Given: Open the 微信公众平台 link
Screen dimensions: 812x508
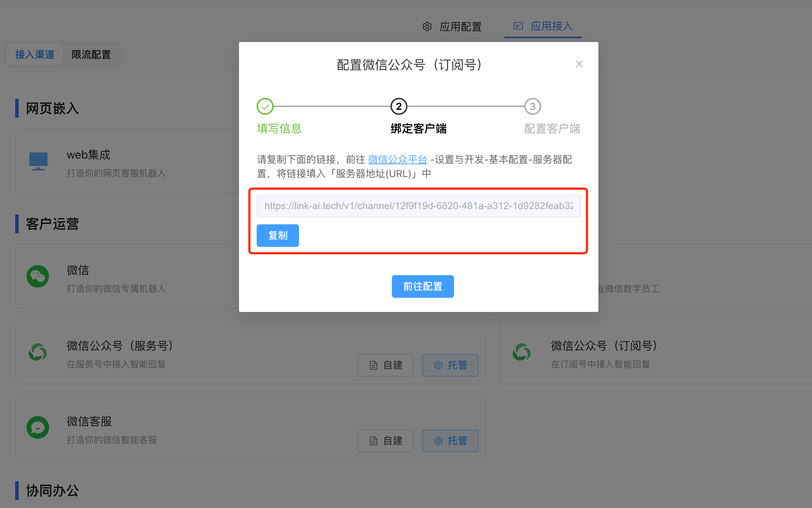Looking at the screenshot, I should (398, 160).
